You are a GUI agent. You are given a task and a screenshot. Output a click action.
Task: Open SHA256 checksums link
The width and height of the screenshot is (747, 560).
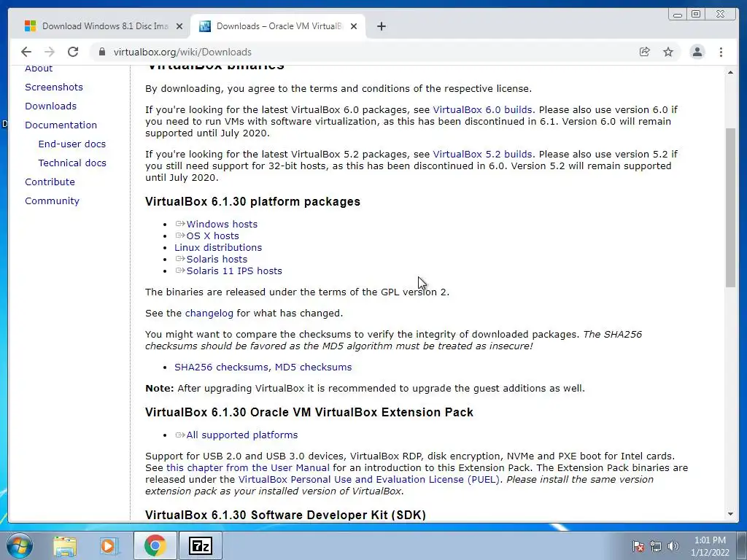[x=222, y=367]
